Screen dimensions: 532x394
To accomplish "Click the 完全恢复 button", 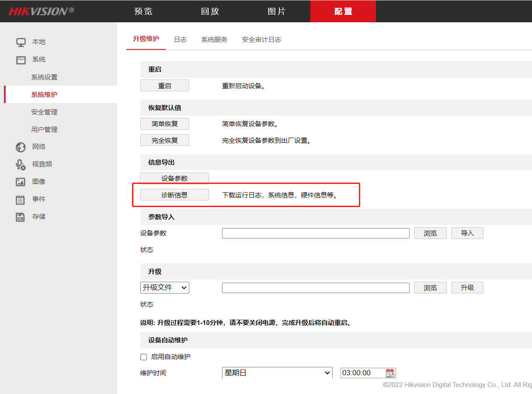I will pos(165,140).
